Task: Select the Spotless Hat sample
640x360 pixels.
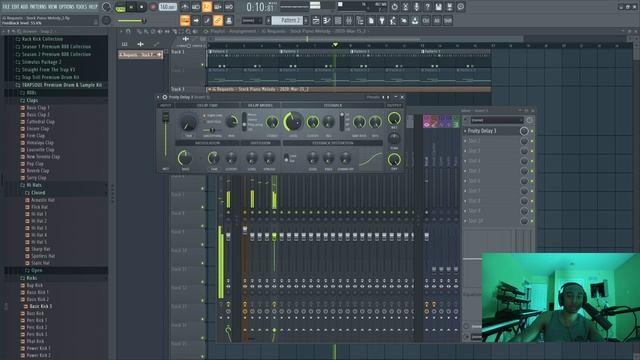Action: coord(43,256)
